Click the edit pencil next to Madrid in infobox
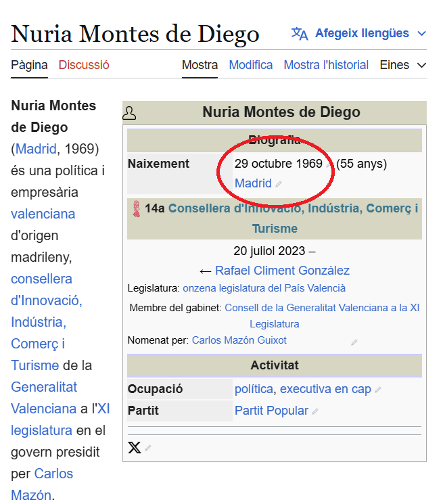The width and height of the screenshot is (443, 504). 279,184
